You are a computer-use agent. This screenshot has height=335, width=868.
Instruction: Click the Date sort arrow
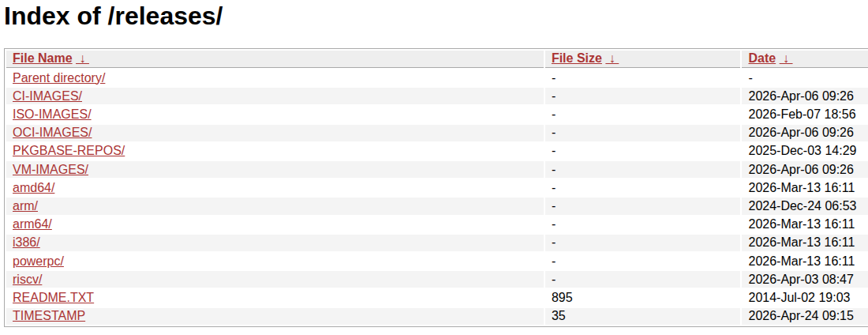(787, 58)
